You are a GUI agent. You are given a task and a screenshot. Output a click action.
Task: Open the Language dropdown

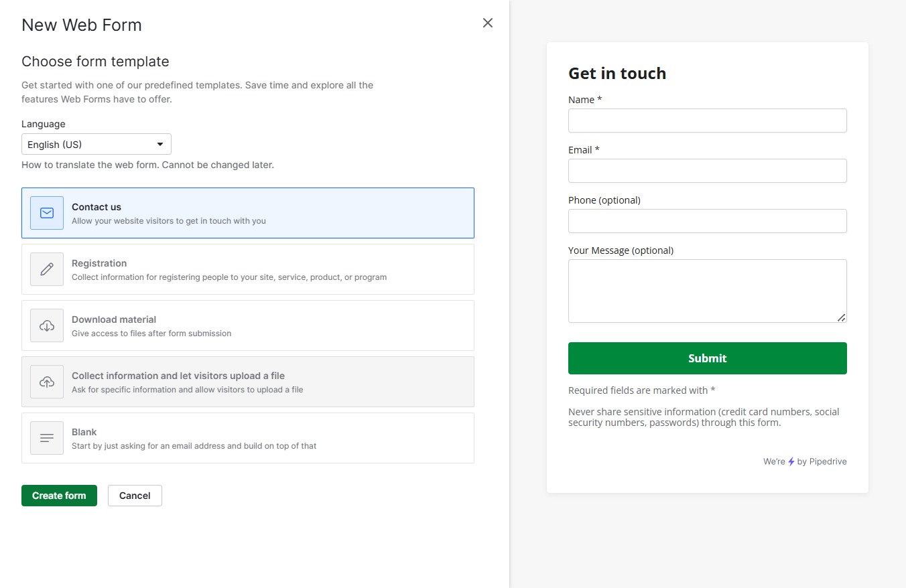(96, 144)
